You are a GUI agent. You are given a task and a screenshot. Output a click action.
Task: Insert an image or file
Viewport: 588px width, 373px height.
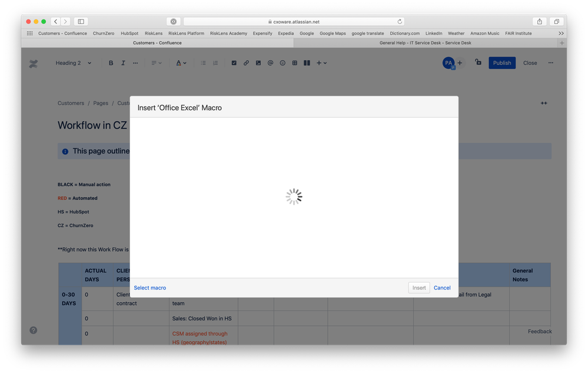(258, 63)
